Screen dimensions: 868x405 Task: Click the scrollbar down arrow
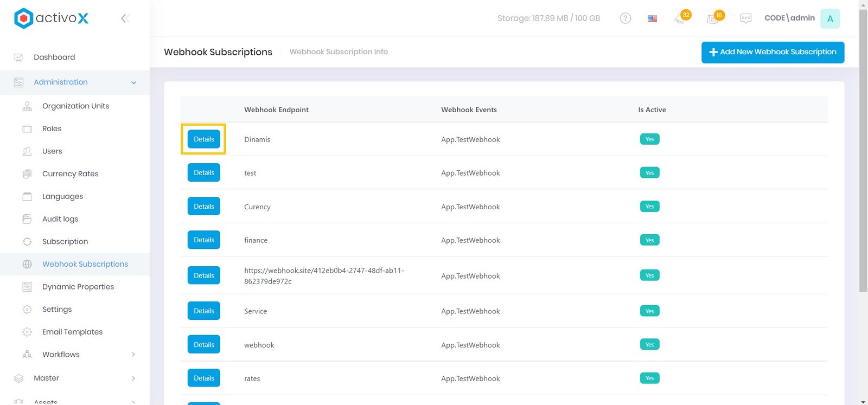[863, 401]
